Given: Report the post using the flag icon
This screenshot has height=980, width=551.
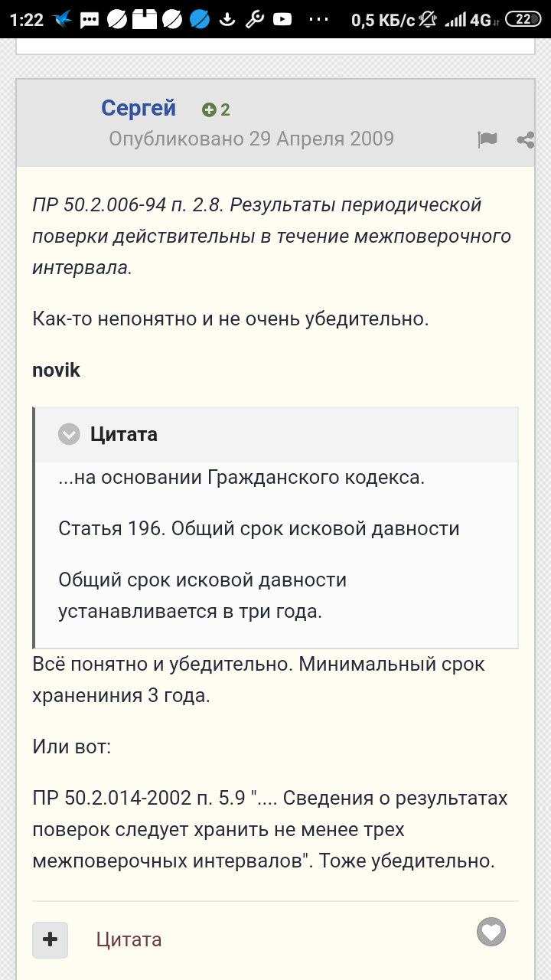Looking at the screenshot, I should (487, 139).
